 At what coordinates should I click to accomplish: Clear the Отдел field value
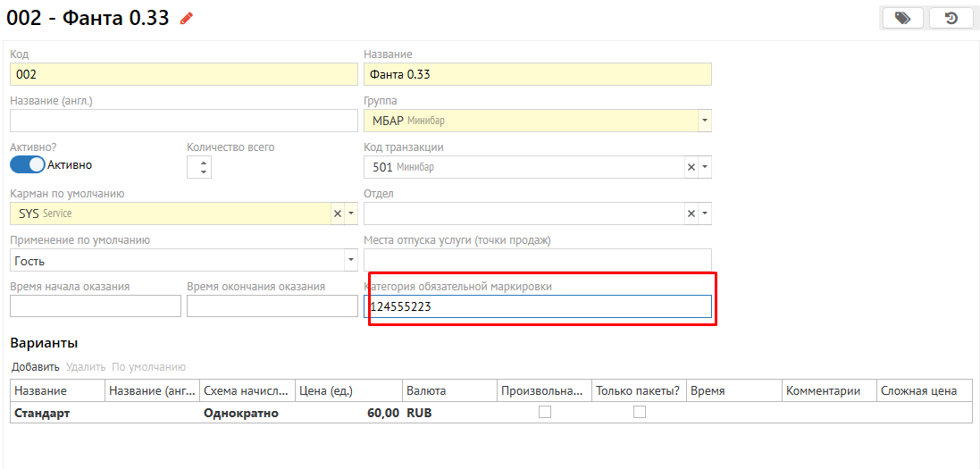coord(691,214)
